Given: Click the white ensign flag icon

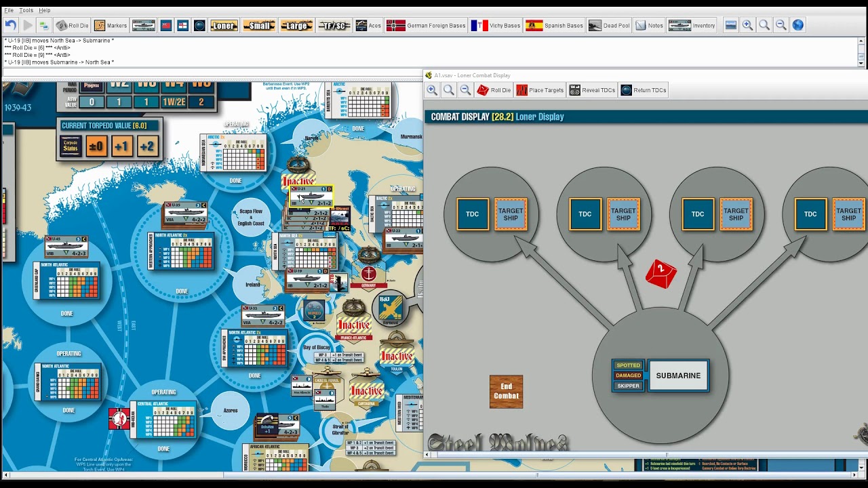Looking at the screenshot, I should pos(182,26).
